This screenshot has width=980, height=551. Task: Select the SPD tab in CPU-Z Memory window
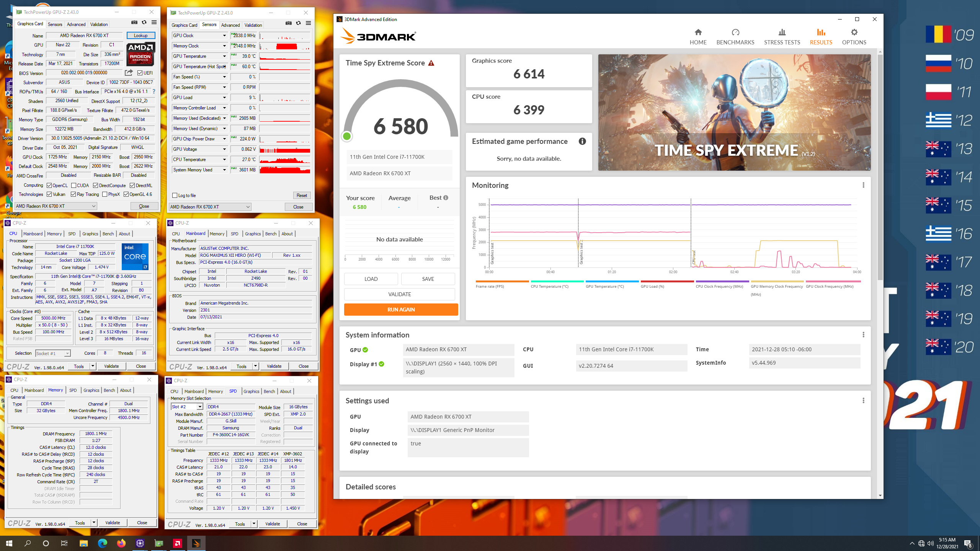(73, 390)
